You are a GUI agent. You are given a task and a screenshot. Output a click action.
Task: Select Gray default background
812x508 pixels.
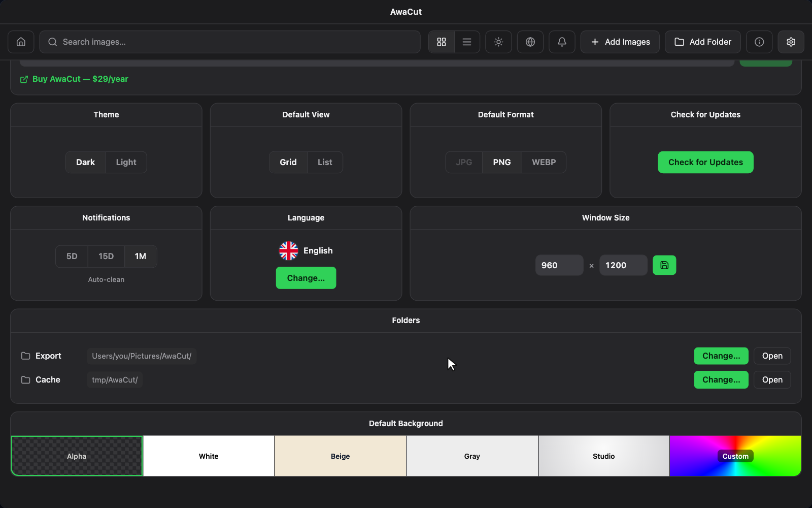pyautogui.click(x=472, y=456)
